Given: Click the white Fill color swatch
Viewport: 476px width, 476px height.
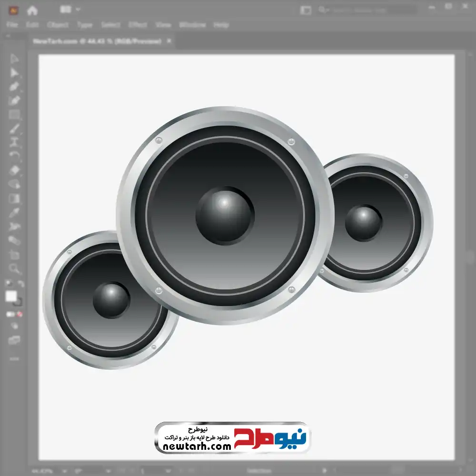Looking at the screenshot, I should (x=11, y=297).
